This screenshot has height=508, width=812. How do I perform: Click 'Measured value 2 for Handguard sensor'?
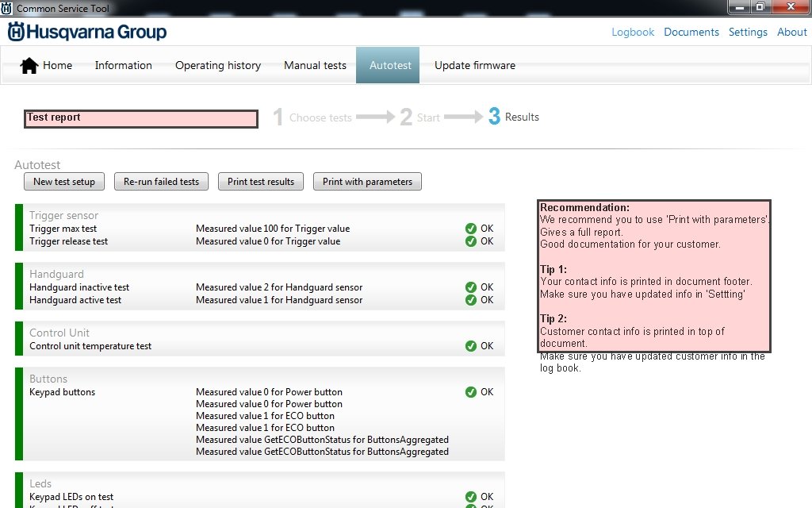(x=279, y=287)
